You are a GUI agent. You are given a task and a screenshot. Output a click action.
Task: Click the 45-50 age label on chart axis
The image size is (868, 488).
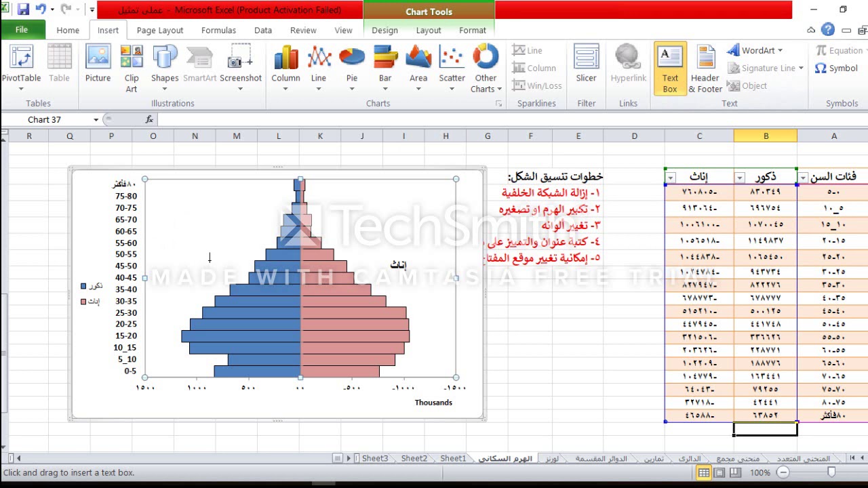pos(125,266)
